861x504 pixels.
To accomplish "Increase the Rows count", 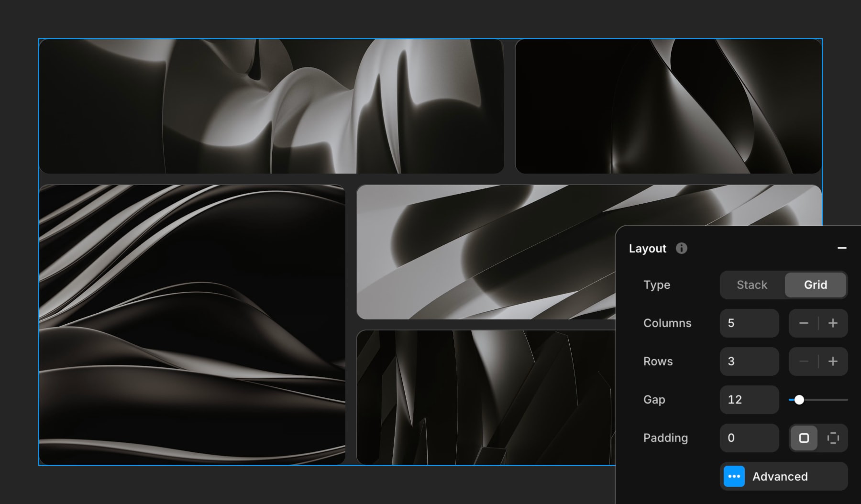I will pos(833,362).
